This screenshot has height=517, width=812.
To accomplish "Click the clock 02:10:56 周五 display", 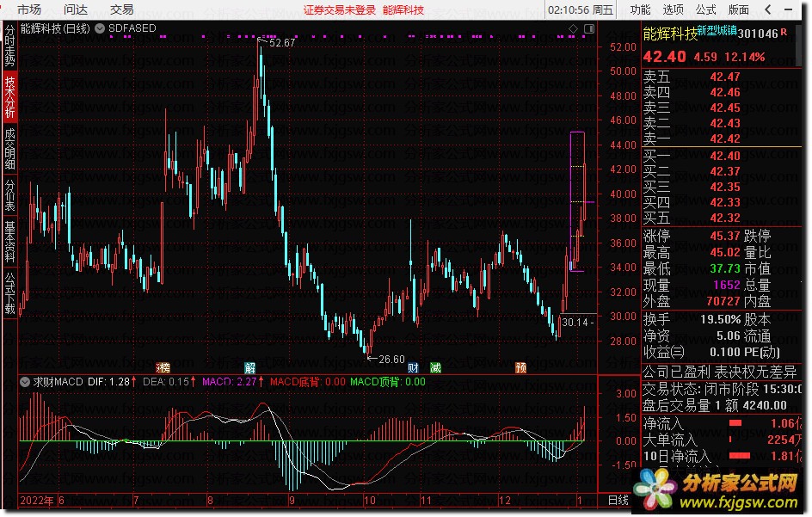I will coord(581,9).
